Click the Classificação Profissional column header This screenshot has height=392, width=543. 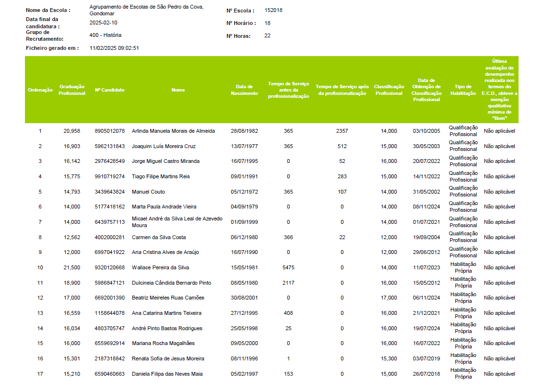(x=389, y=90)
